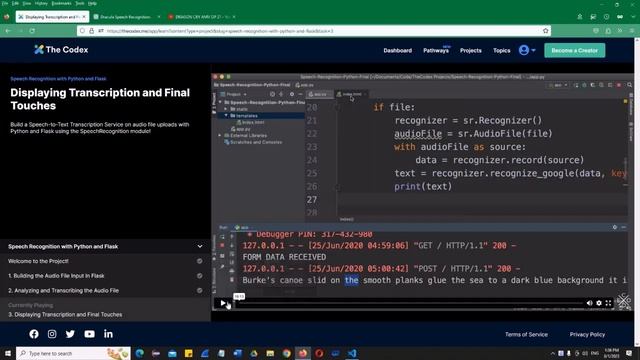Open Microsoft Edge from the taskbar
Viewport: 640px width, 360px height.
coord(140,353)
